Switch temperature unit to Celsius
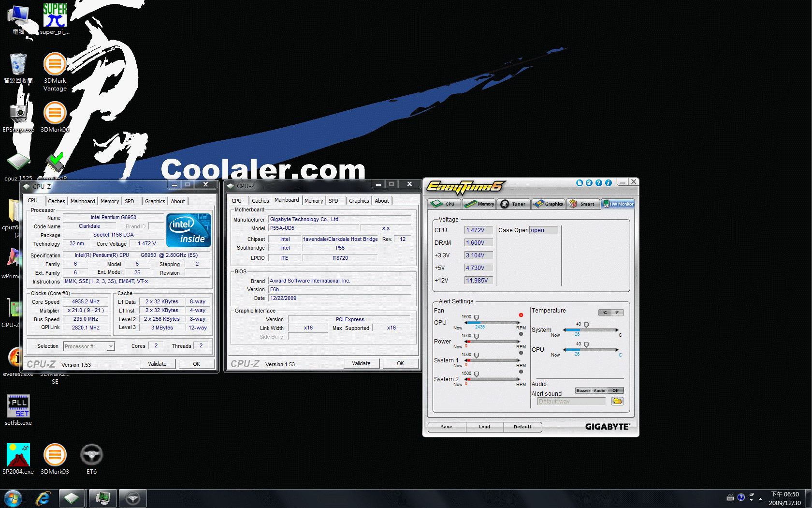Image resolution: width=812 pixels, height=508 pixels. click(605, 313)
